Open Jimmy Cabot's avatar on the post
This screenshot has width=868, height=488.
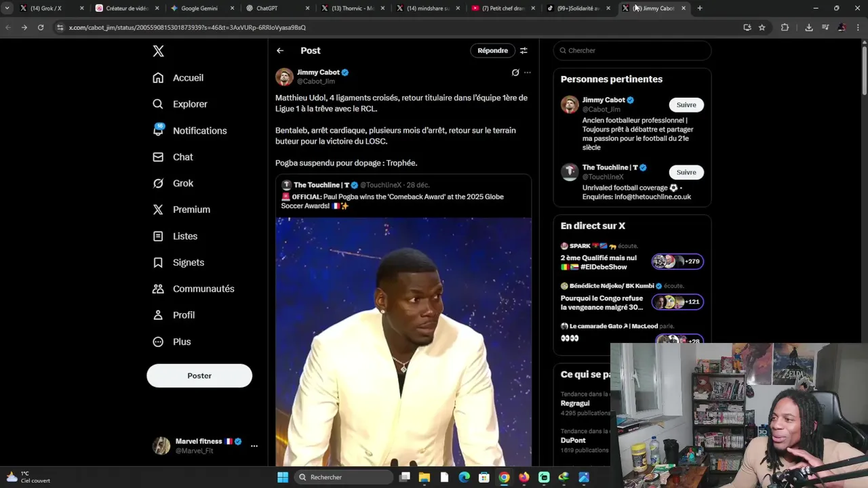click(x=284, y=77)
